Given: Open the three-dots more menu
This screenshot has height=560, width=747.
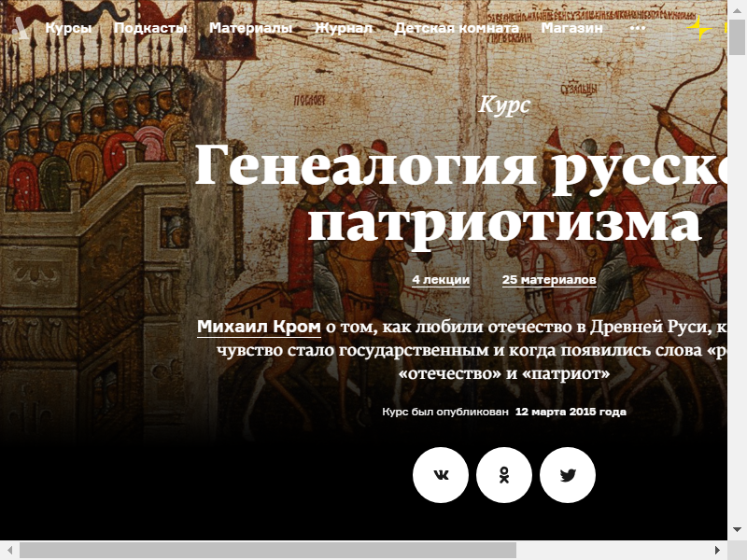Looking at the screenshot, I should click(638, 28).
